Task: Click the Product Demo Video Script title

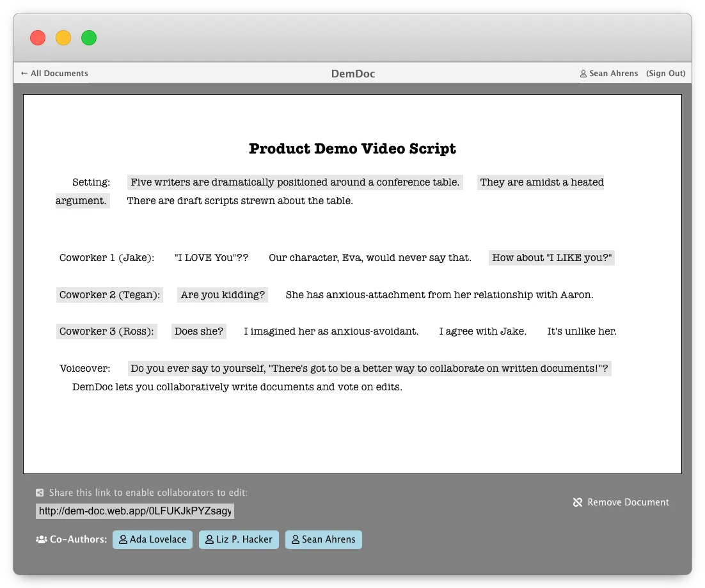Action: pyautogui.click(x=352, y=149)
